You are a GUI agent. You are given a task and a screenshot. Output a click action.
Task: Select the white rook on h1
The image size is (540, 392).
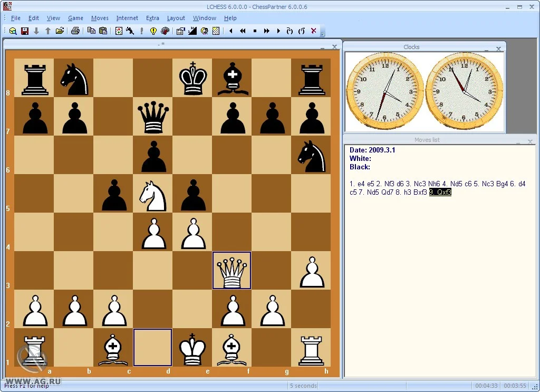click(311, 347)
